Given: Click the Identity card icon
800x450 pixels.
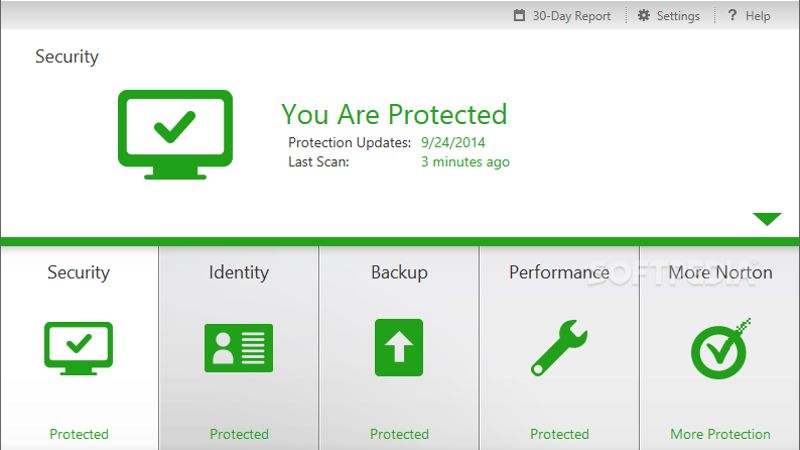Looking at the screenshot, I should tap(239, 348).
